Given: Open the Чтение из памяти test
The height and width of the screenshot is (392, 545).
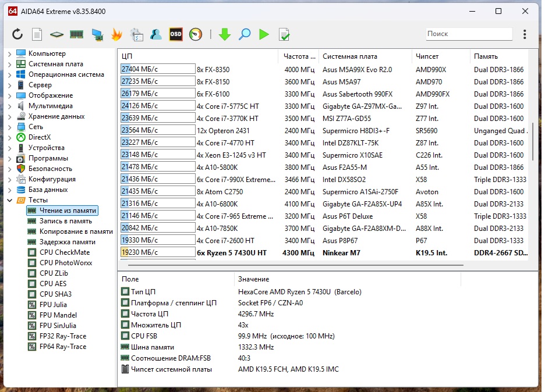Looking at the screenshot, I should pos(62,211).
